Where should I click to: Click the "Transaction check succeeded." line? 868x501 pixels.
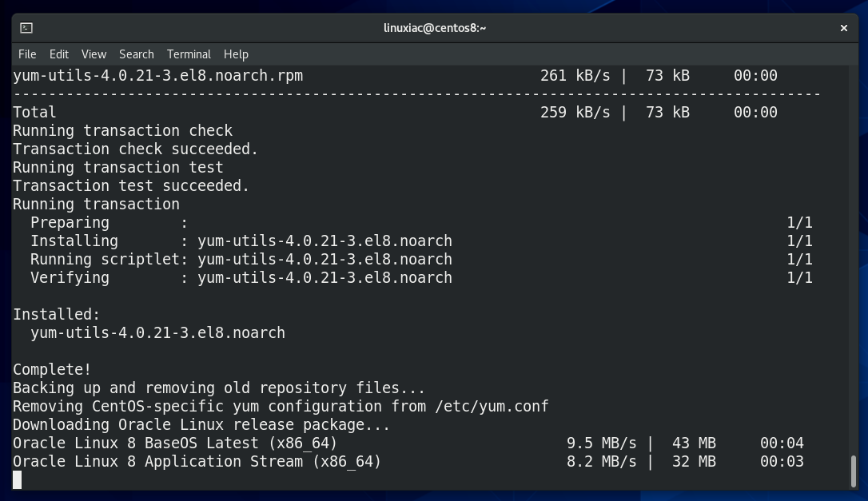tap(136, 149)
